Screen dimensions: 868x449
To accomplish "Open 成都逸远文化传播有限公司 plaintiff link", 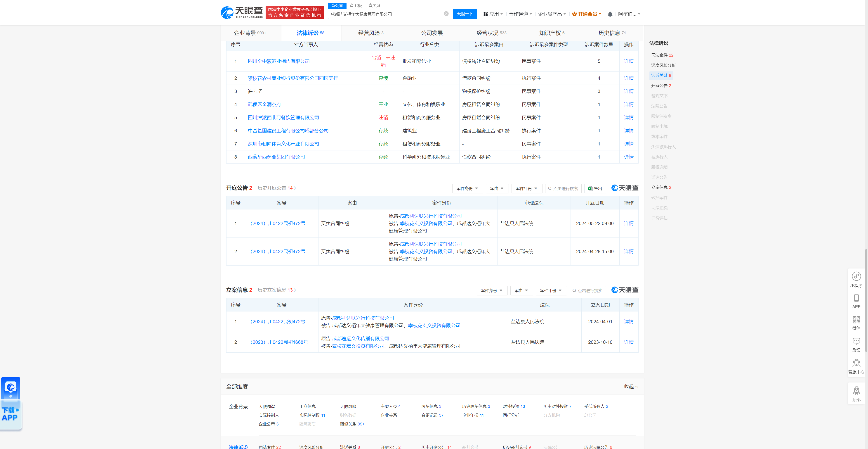I will [x=361, y=338].
